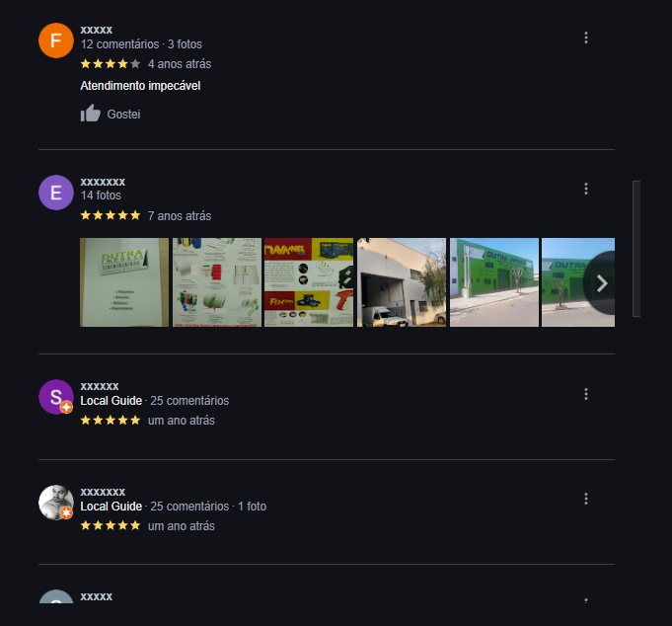Click the profile photo avatar of fourth reviewer
Viewport: 672px width, 626px height.
pos(56,503)
